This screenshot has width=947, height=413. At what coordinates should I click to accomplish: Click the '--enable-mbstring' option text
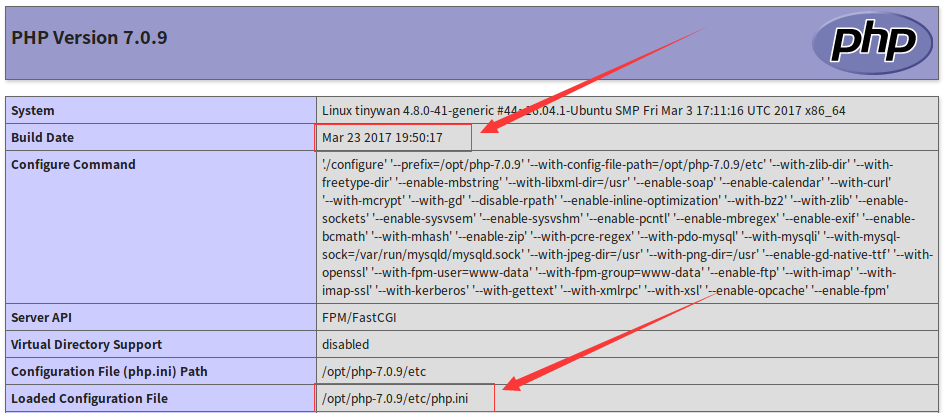coord(450,182)
